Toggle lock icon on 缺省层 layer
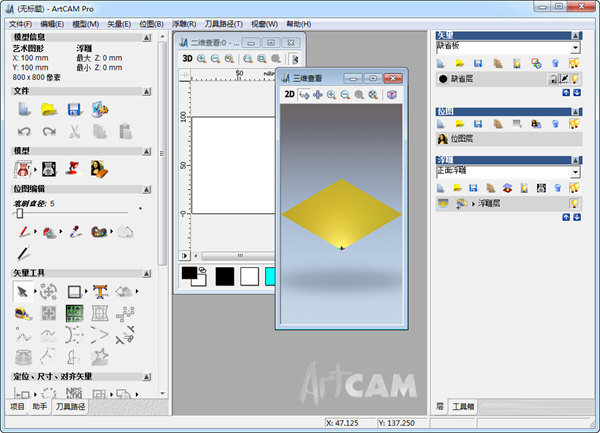The height and width of the screenshot is (433, 600). pos(553,79)
